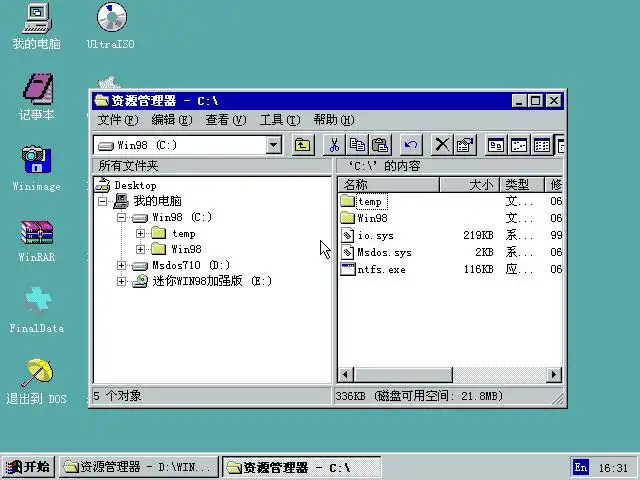Expand the Msdos710 (D:) drive node
The image size is (640, 480).
(121, 265)
